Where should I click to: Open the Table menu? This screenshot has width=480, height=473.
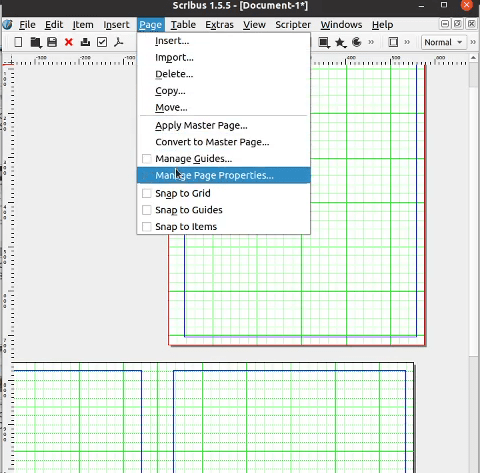[x=183, y=25]
